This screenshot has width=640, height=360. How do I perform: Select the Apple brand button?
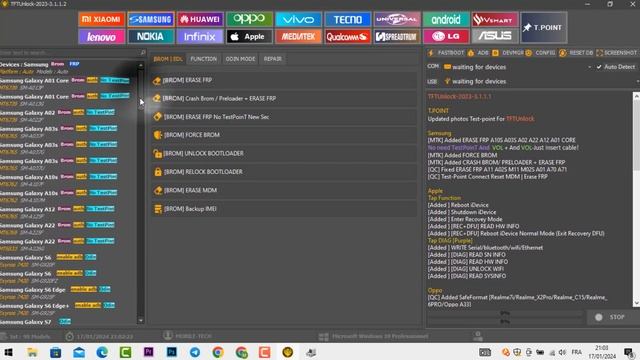click(x=249, y=37)
